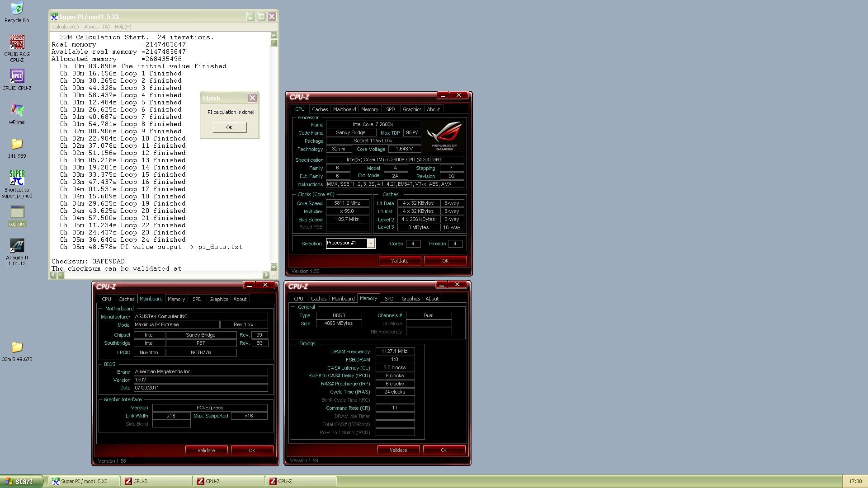Click Super PI vertical scrollbar down arrow

click(274, 267)
